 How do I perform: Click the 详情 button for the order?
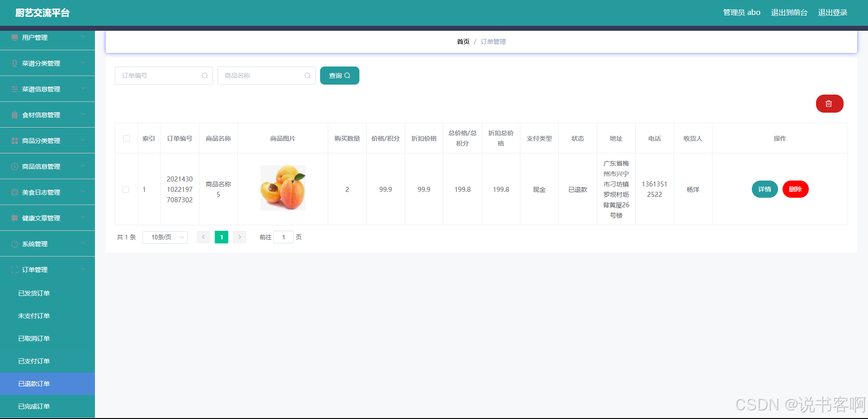click(764, 189)
